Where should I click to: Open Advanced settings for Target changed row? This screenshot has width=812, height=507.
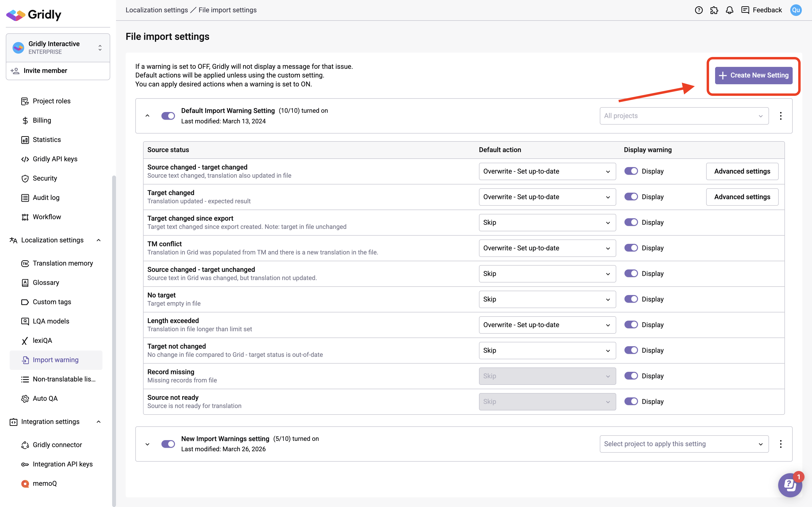tap(742, 197)
